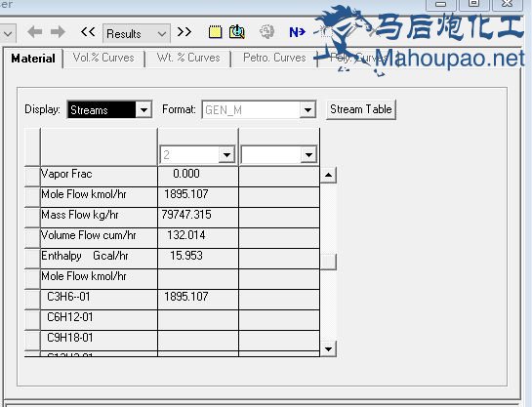Expand the Format GEN_M dropdown
Viewport: 532px width, 407px height.
click(x=307, y=110)
